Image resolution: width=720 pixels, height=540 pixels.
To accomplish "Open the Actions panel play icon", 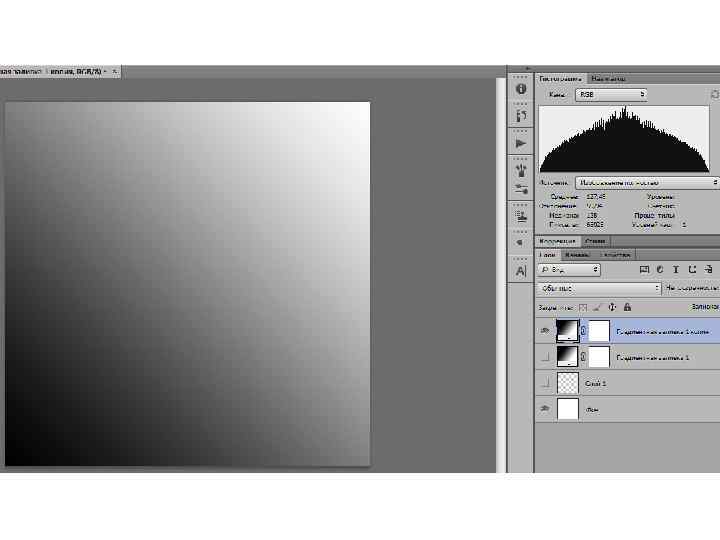I will coord(521,143).
